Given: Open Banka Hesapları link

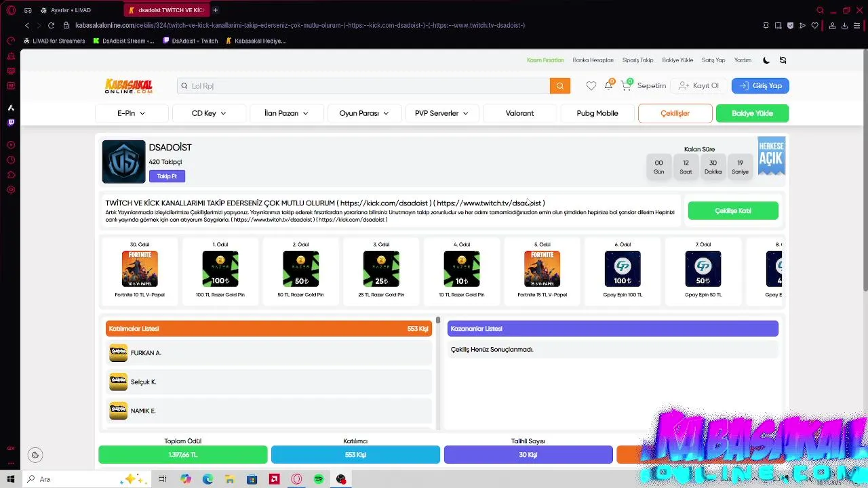Looking at the screenshot, I should pyautogui.click(x=593, y=60).
